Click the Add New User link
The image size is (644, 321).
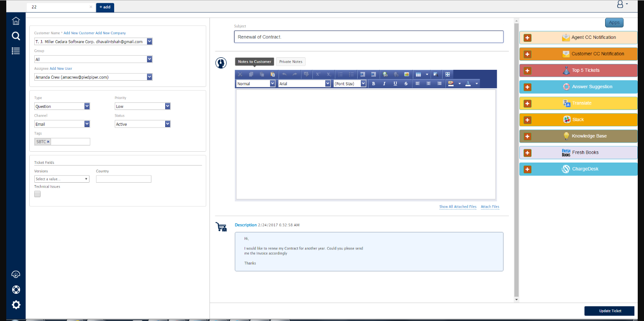point(61,69)
